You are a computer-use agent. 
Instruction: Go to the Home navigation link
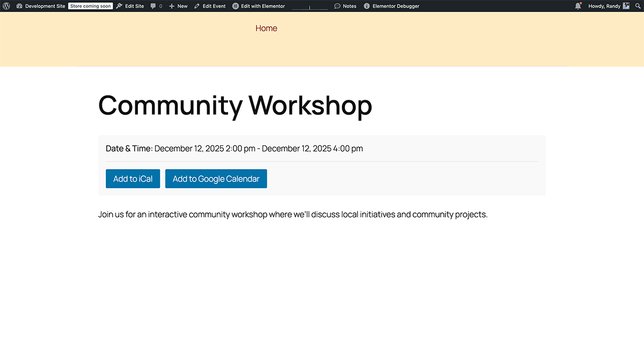[x=266, y=28]
